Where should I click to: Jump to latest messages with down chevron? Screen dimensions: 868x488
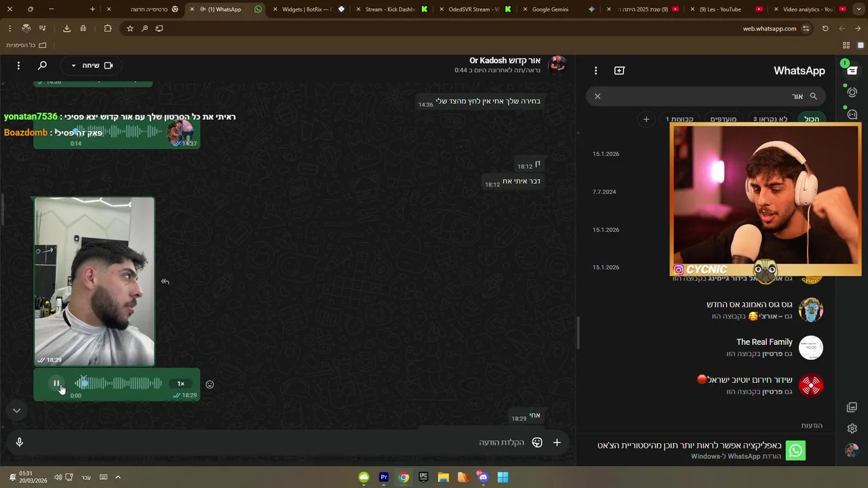17,410
